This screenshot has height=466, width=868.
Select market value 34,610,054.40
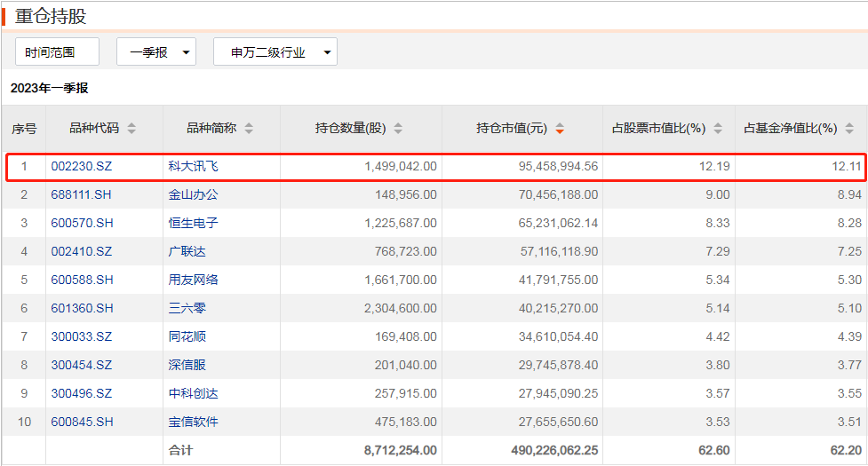(558, 336)
